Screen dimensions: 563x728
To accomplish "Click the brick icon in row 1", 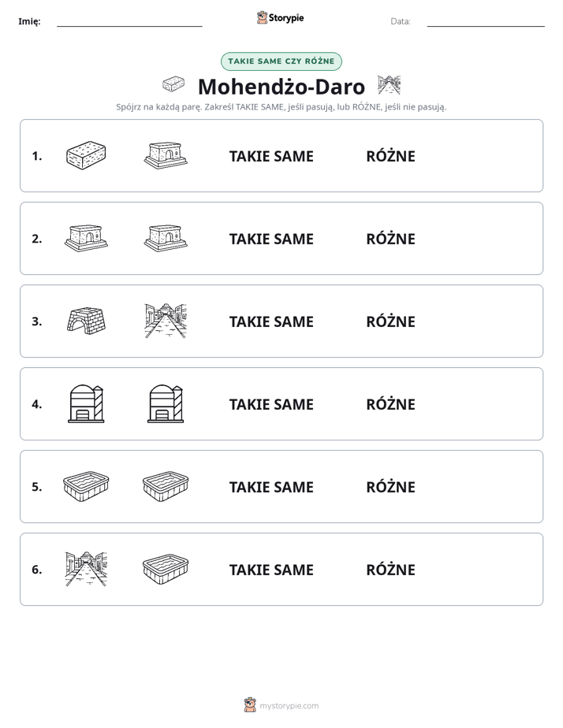I will point(86,155).
